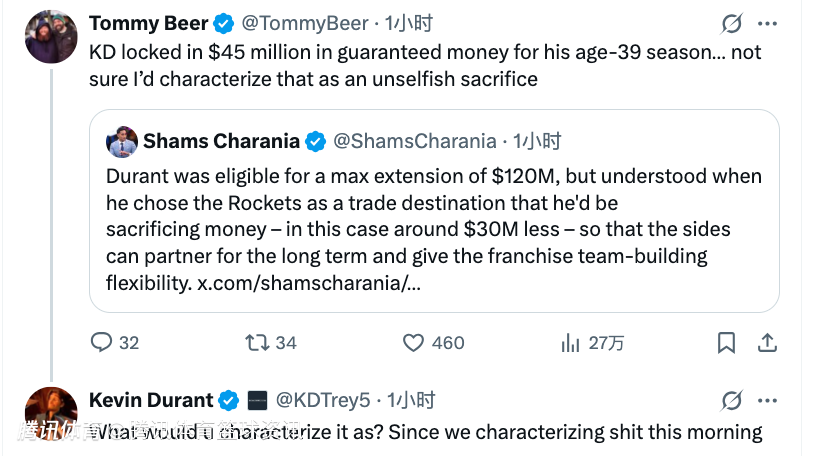Open Kevin Durant's avatar
The image size is (818, 456).
coord(51,412)
